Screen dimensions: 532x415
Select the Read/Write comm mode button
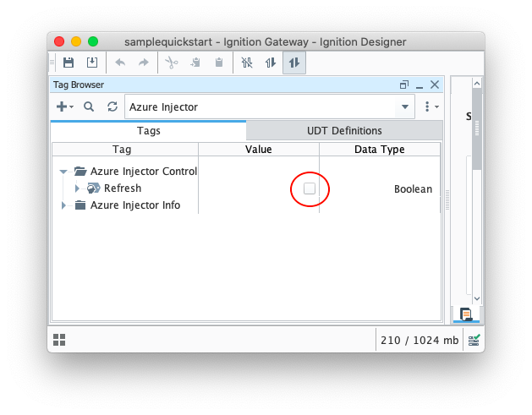tap(294, 63)
